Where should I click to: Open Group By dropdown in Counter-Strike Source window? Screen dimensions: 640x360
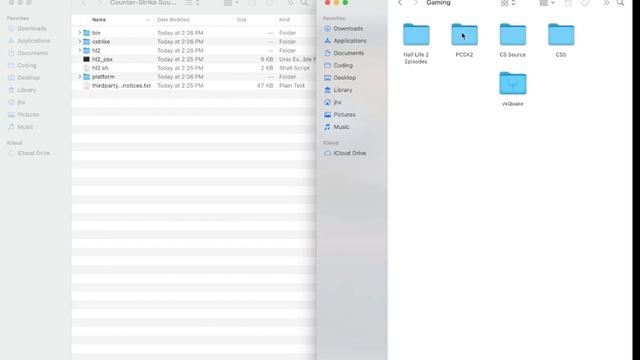click(231, 3)
